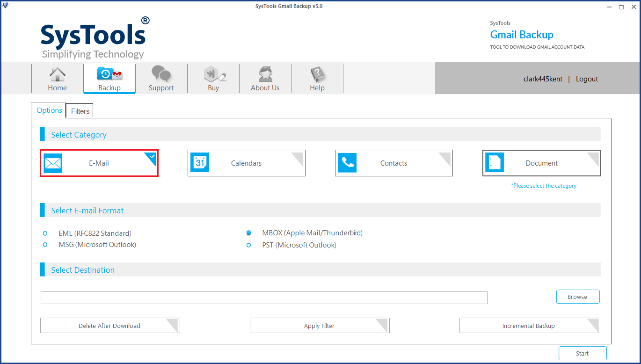Minimize the Gmail Backup window

point(610,7)
